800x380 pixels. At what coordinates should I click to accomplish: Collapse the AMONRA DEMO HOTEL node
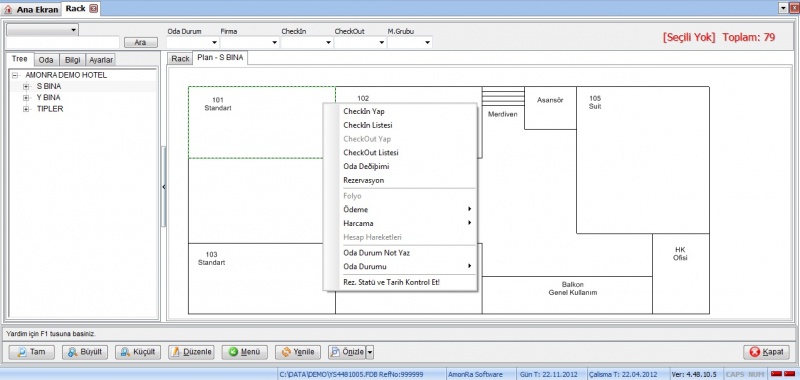14,75
